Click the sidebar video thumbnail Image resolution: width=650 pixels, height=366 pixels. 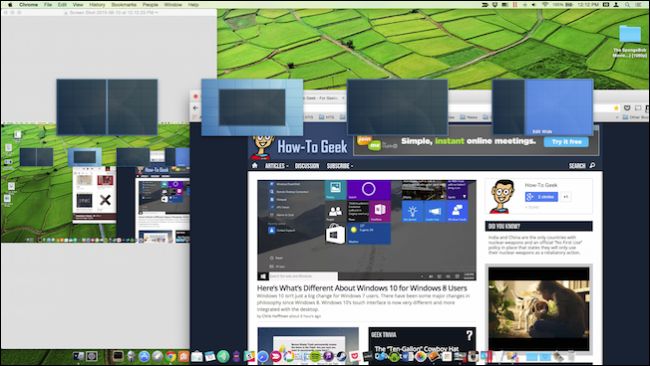pyautogui.click(x=538, y=309)
